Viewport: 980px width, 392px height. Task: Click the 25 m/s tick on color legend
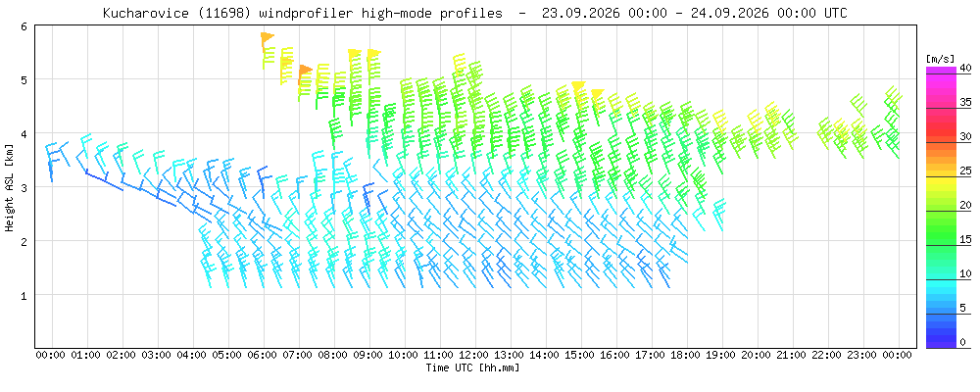[x=941, y=177]
